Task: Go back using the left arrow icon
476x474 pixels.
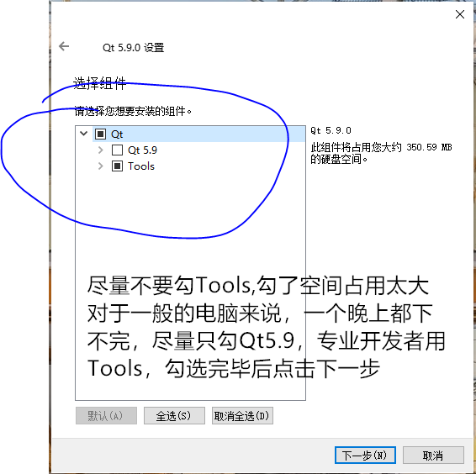Action: pyautogui.click(x=64, y=46)
